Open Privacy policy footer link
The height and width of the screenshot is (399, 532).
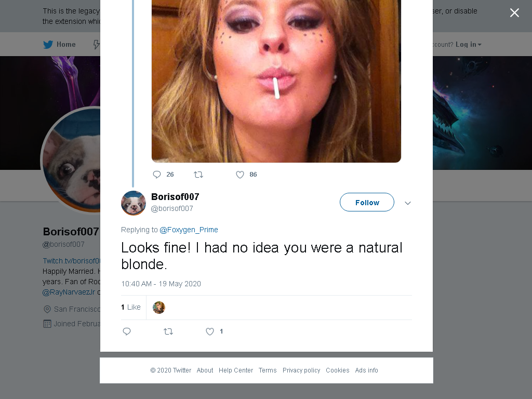[301, 370]
